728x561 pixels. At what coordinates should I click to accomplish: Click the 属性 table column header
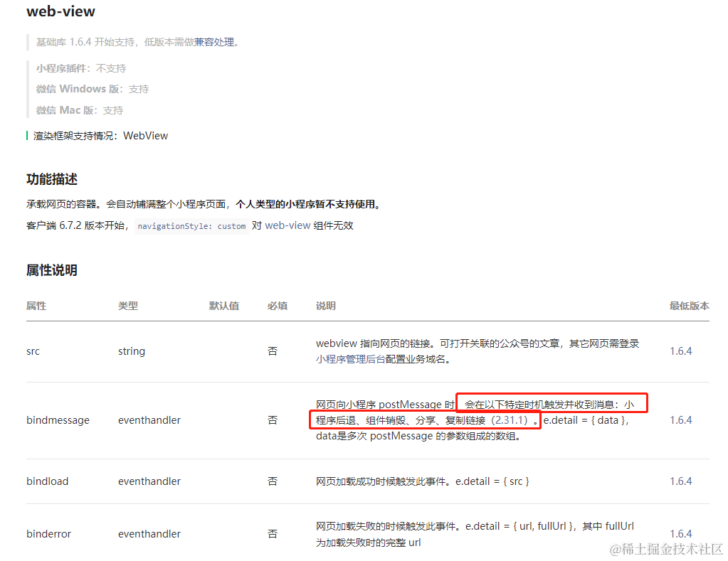(36, 306)
